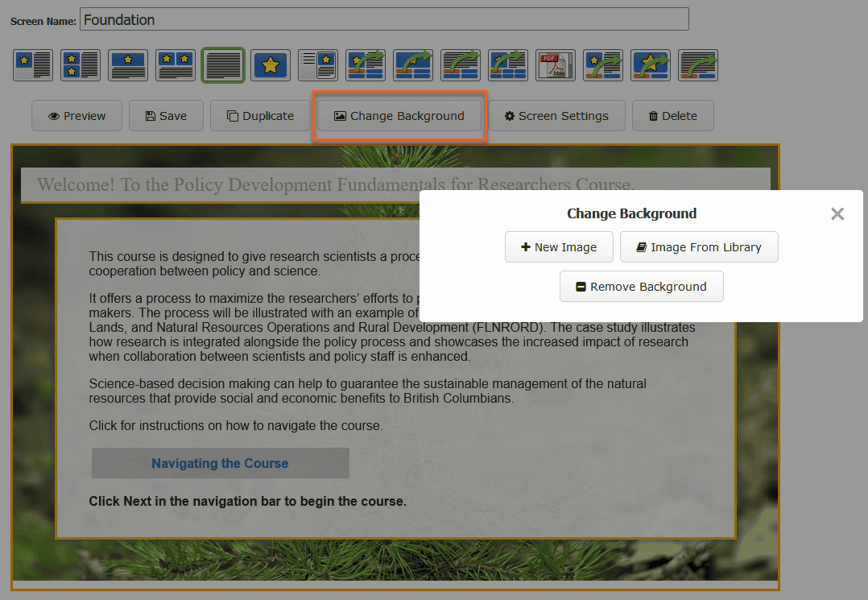Choose the single large star image template
The height and width of the screenshot is (600, 868).
[271, 65]
